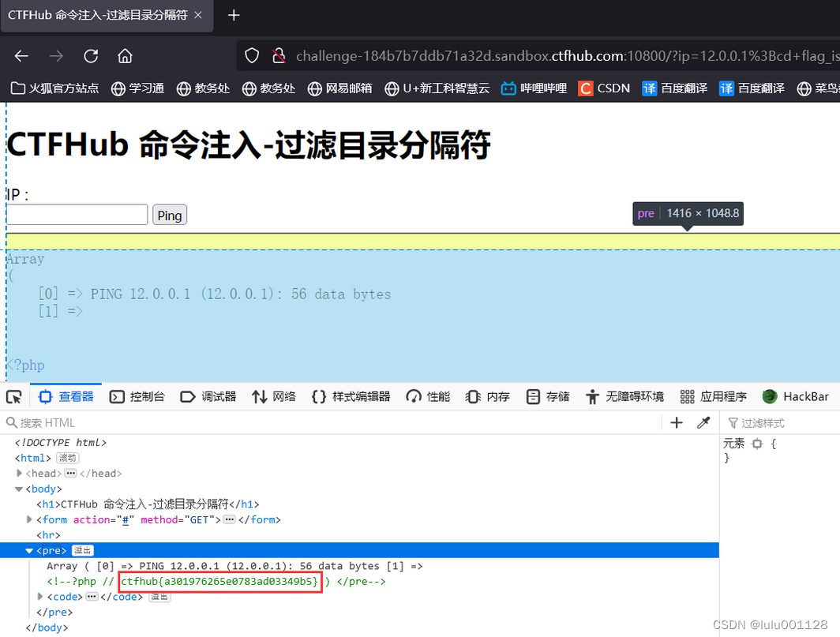
Task: Activate the element picker tool
Action: [13, 396]
